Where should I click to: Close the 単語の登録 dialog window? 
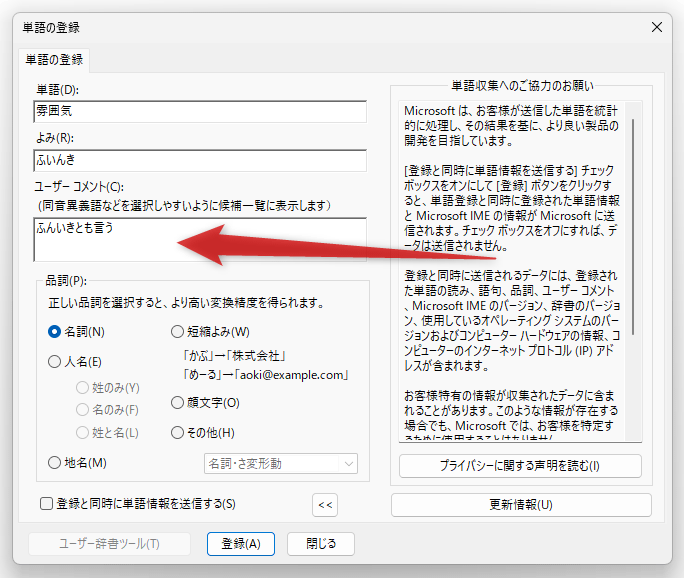pyautogui.click(x=657, y=27)
